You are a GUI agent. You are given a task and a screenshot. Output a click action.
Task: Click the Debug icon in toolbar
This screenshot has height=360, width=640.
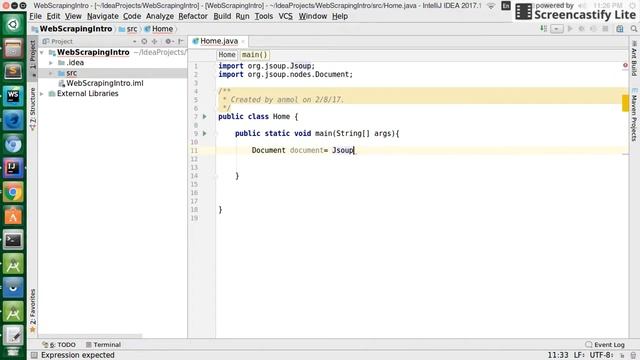[x=581, y=29]
